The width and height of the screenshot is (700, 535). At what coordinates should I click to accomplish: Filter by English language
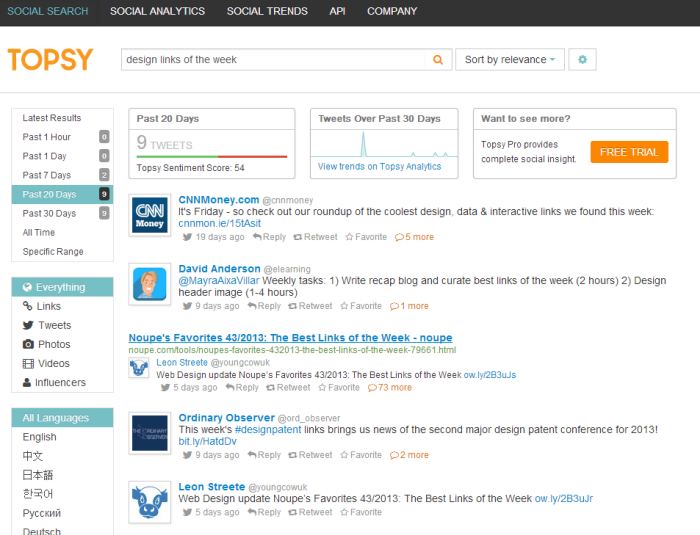coord(62,437)
